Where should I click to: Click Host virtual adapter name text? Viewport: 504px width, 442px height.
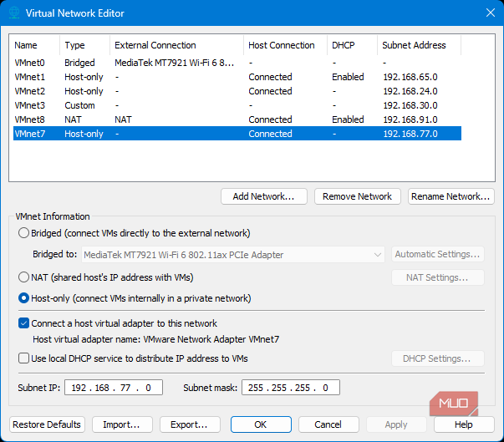click(x=156, y=339)
